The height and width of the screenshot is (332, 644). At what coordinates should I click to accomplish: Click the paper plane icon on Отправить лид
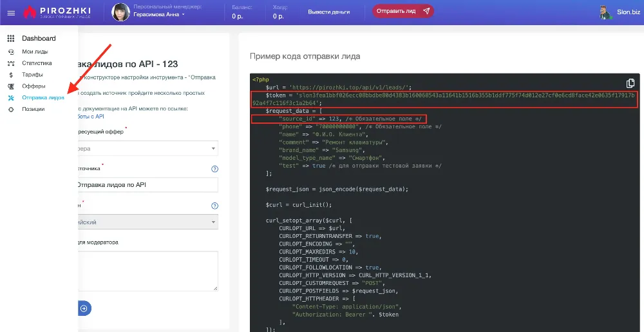426,12
